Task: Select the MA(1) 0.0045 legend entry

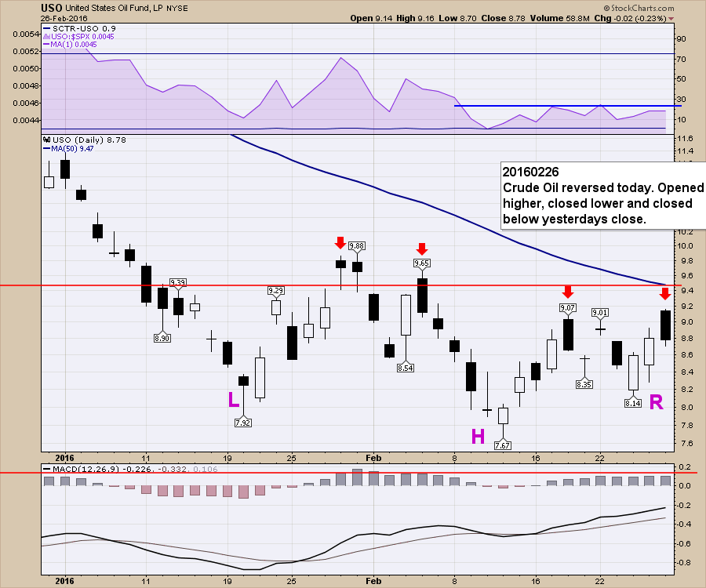Action: click(70, 44)
